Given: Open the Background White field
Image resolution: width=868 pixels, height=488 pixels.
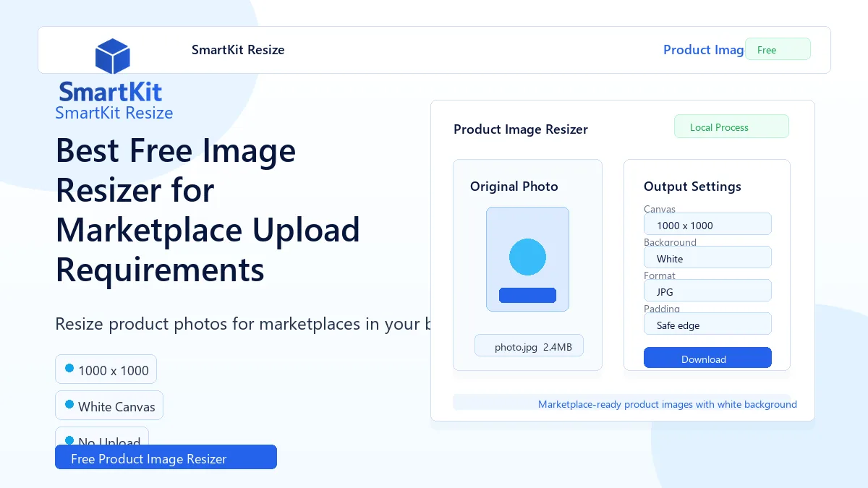Looking at the screenshot, I should (x=707, y=257).
